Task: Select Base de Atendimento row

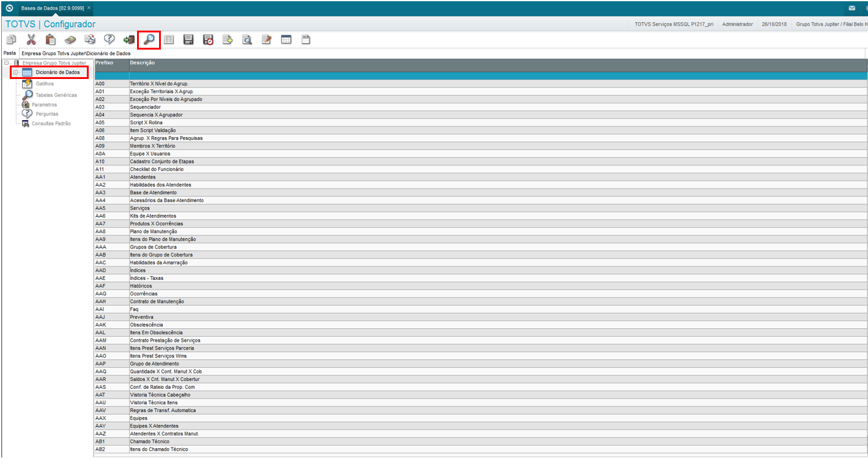Action: pos(481,192)
